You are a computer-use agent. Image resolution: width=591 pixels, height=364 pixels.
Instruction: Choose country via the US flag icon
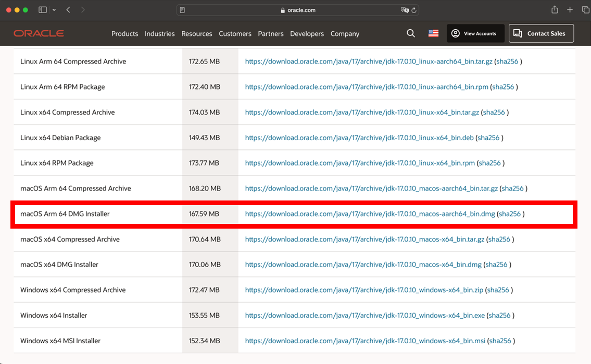433,33
